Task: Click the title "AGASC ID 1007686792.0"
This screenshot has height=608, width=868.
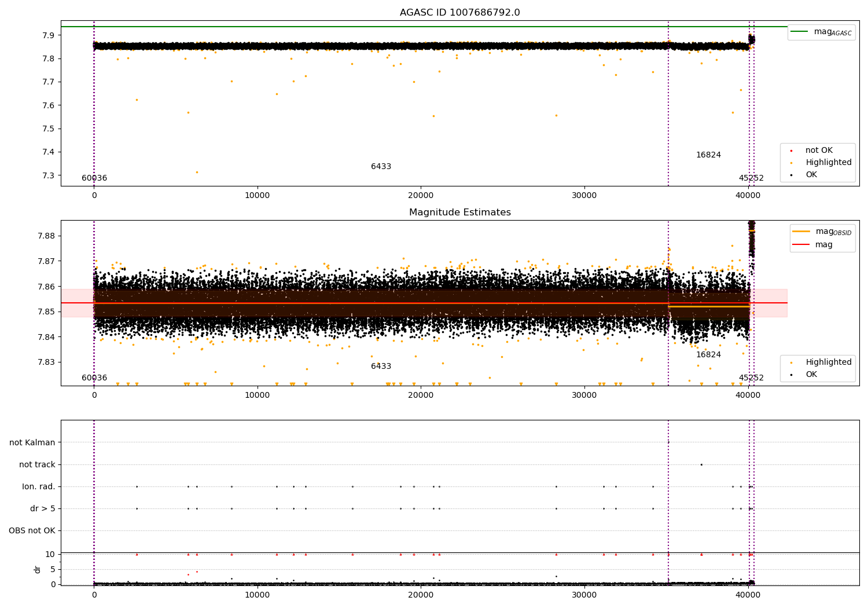Action: tap(459, 13)
